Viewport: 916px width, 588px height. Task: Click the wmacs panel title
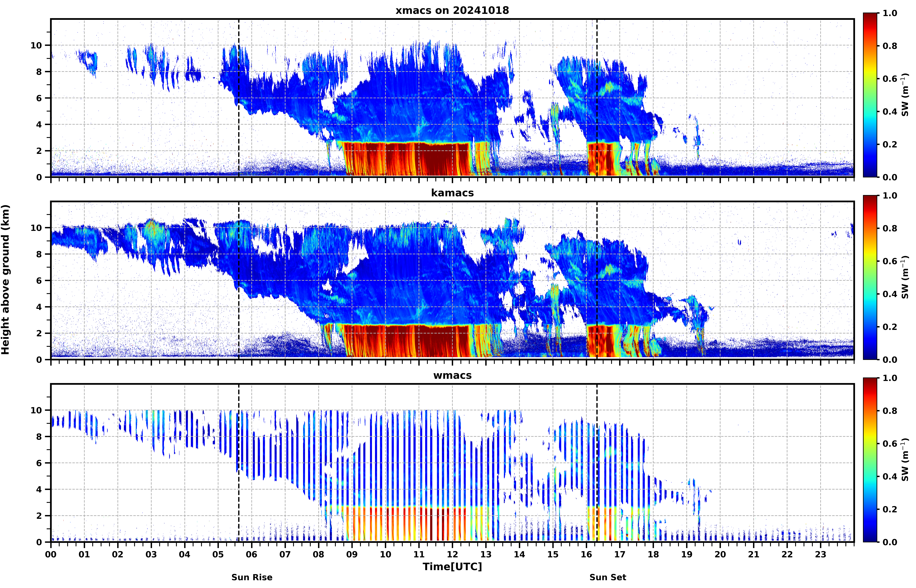click(x=452, y=375)
